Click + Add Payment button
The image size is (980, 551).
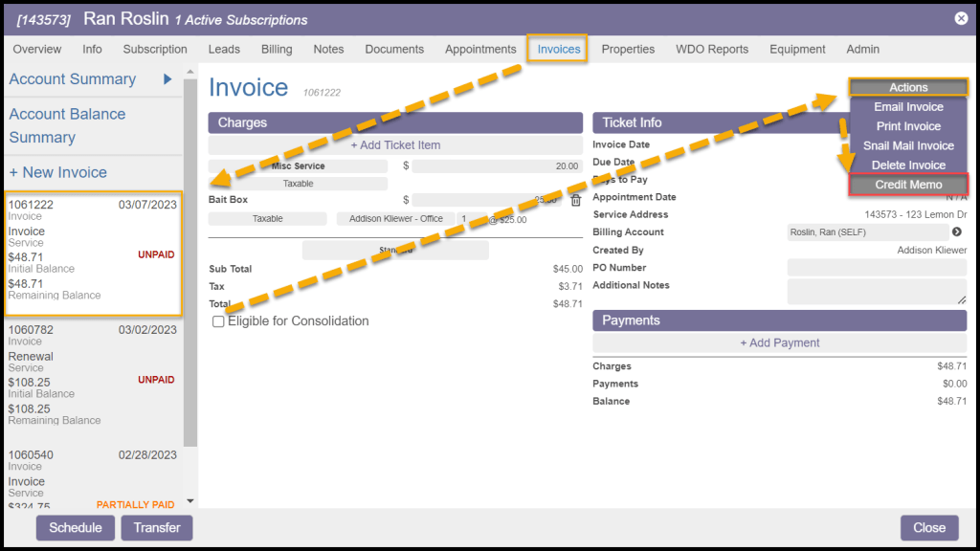coord(779,342)
